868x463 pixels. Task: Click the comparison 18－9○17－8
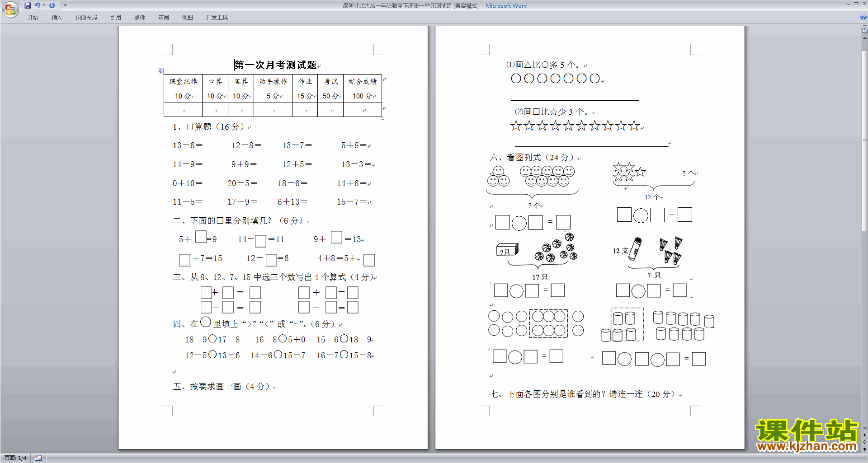(212, 339)
